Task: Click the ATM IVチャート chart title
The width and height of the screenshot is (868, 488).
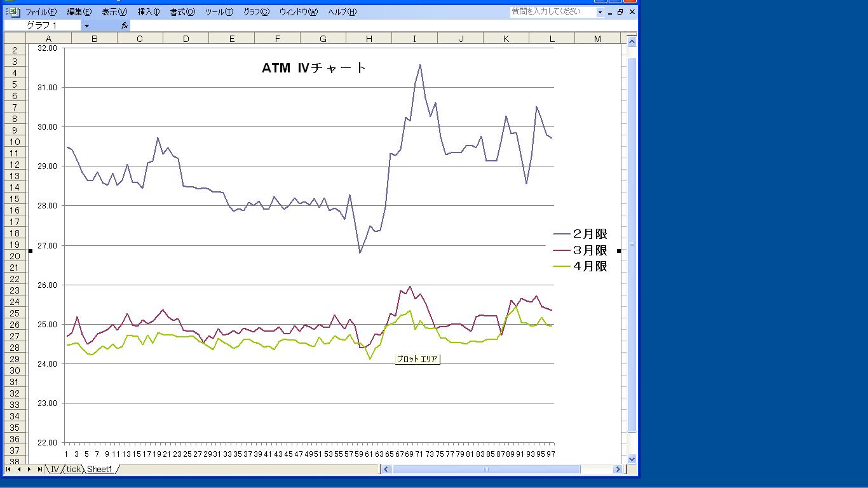Action: (x=315, y=67)
